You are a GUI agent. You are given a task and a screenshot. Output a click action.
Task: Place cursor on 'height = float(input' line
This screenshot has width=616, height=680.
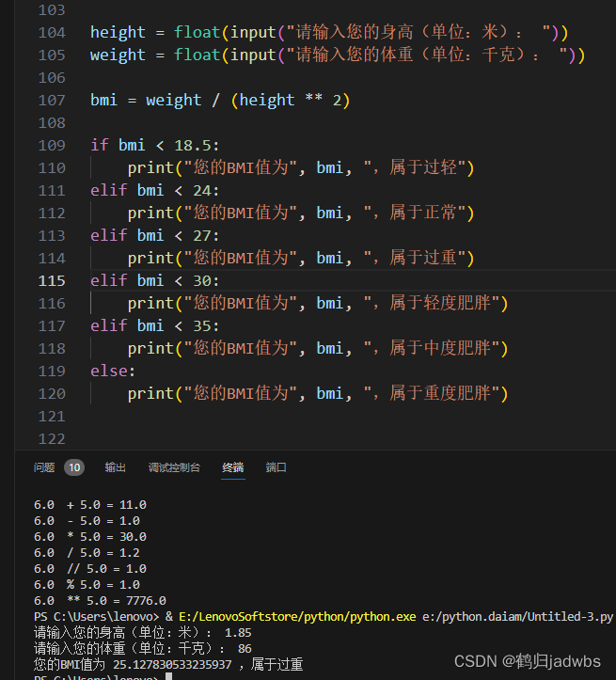(x=329, y=33)
